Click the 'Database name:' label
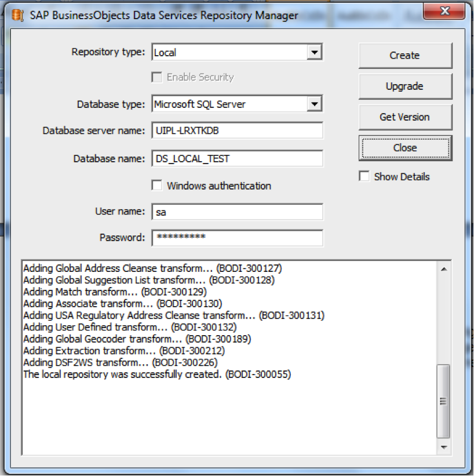 coord(110,158)
